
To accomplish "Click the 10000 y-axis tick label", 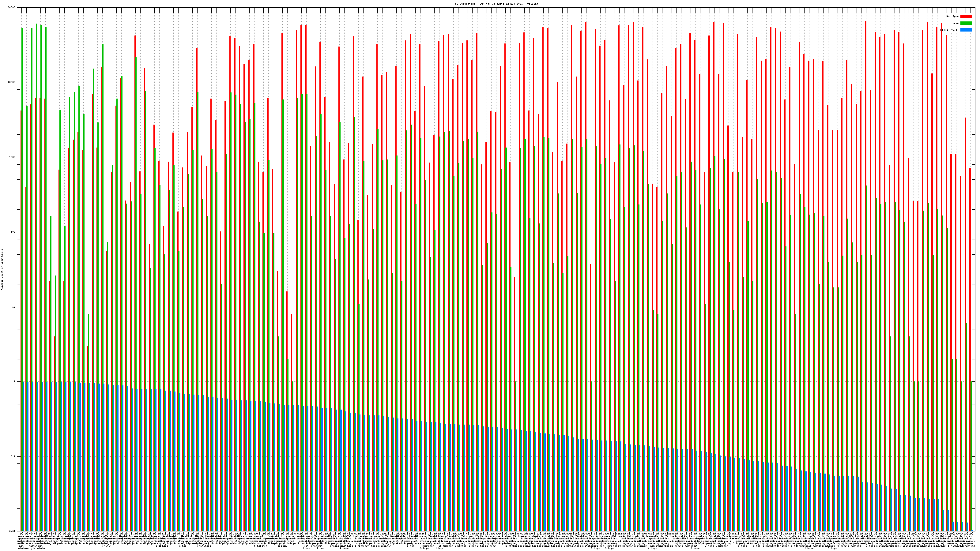I will pyautogui.click(x=12, y=82).
